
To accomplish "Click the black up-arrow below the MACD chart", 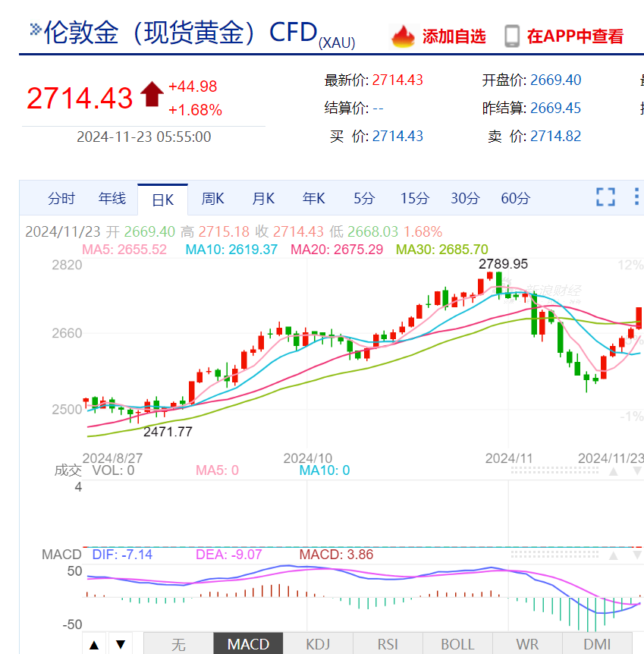I will (94, 645).
